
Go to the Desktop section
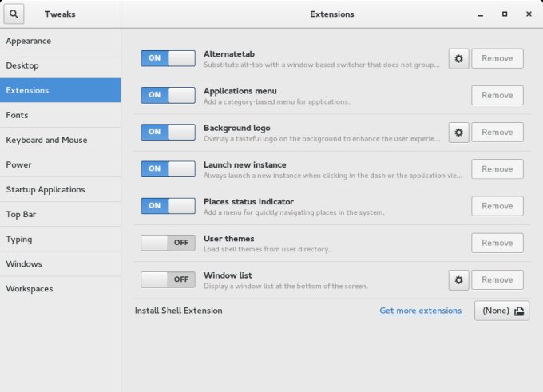(60, 65)
